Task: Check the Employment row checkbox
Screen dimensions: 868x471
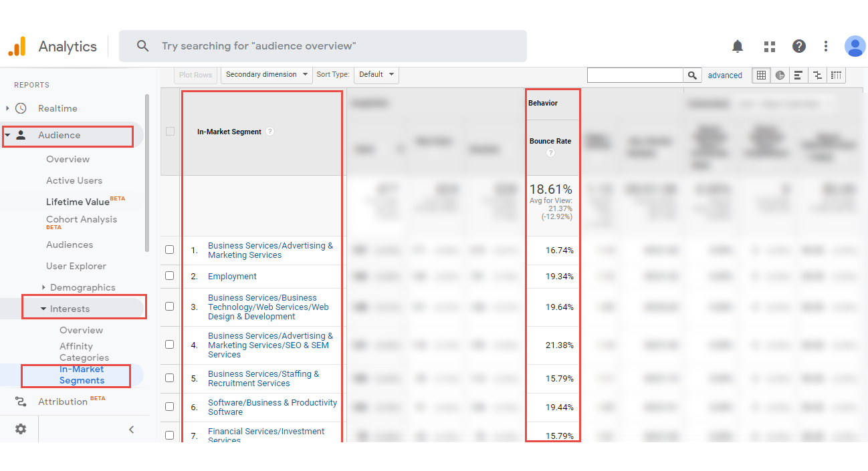Action: point(170,276)
